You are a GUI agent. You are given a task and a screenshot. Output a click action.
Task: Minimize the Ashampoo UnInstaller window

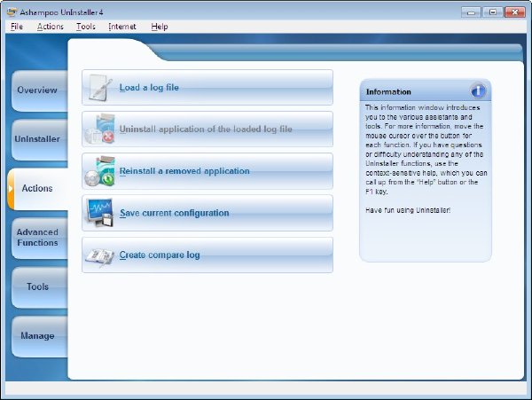[471, 12]
